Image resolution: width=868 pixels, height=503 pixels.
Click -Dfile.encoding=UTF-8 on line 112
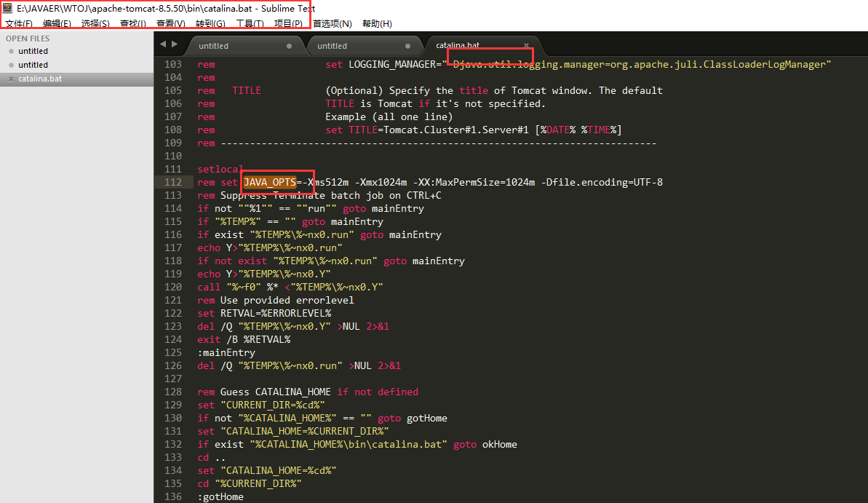coord(602,182)
